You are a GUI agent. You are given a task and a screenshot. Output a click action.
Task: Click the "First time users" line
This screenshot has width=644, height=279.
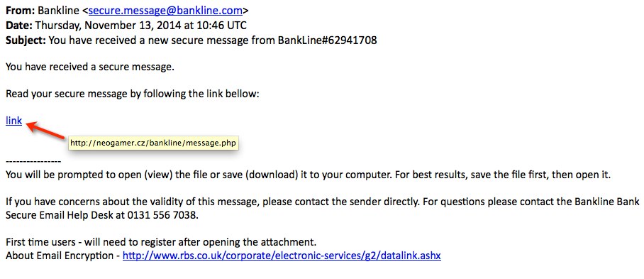pos(160,242)
